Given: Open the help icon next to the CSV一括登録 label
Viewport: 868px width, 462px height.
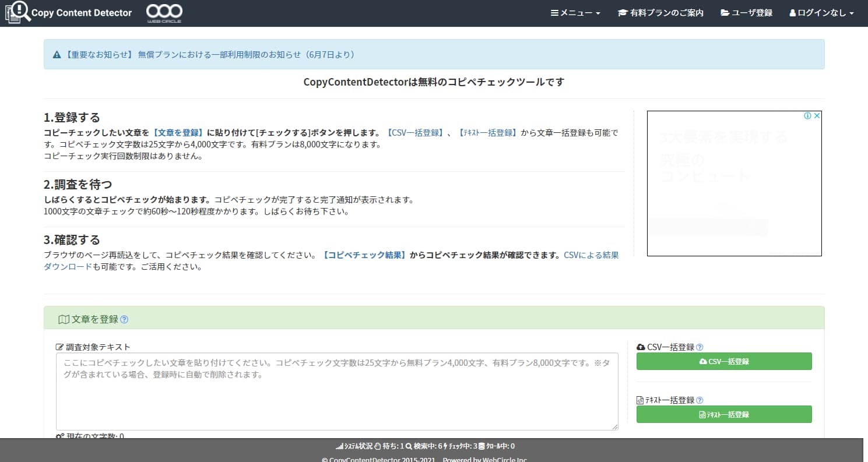Looking at the screenshot, I should [x=700, y=347].
